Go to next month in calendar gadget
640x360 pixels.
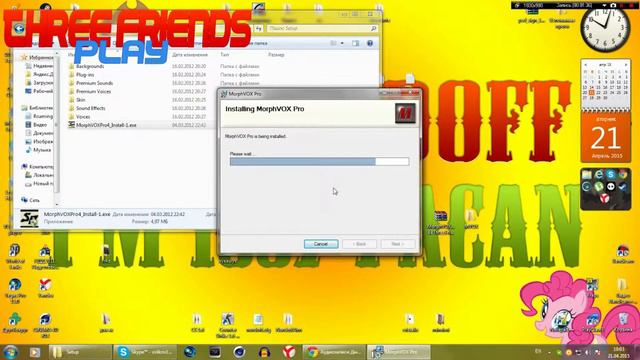tap(626, 64)
